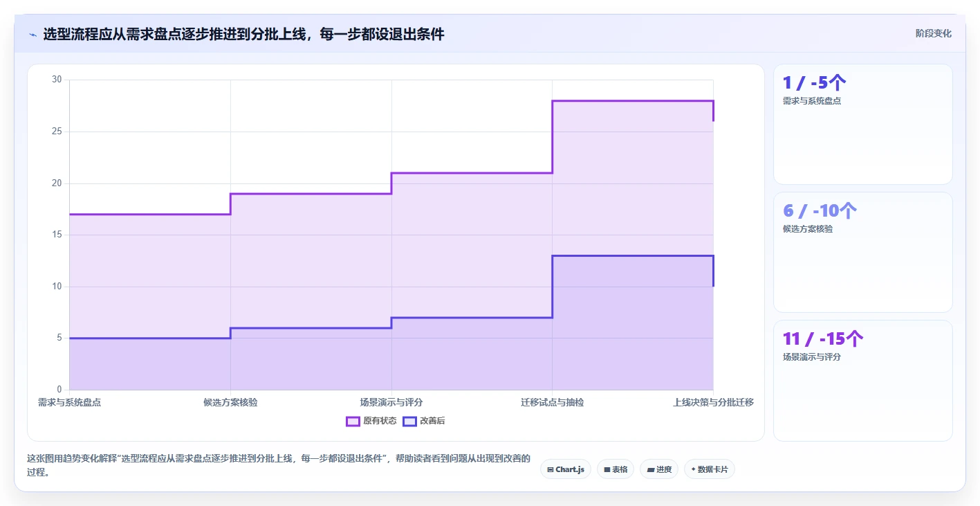Click y-axis value 20

point(57,183)
